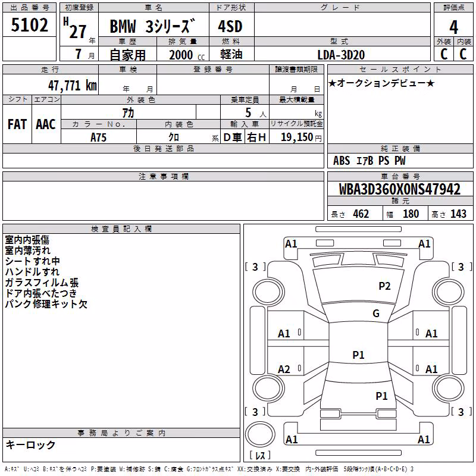Screen dimensions: 476x476
Task: Click the height value 143
Action: point(458,214)
